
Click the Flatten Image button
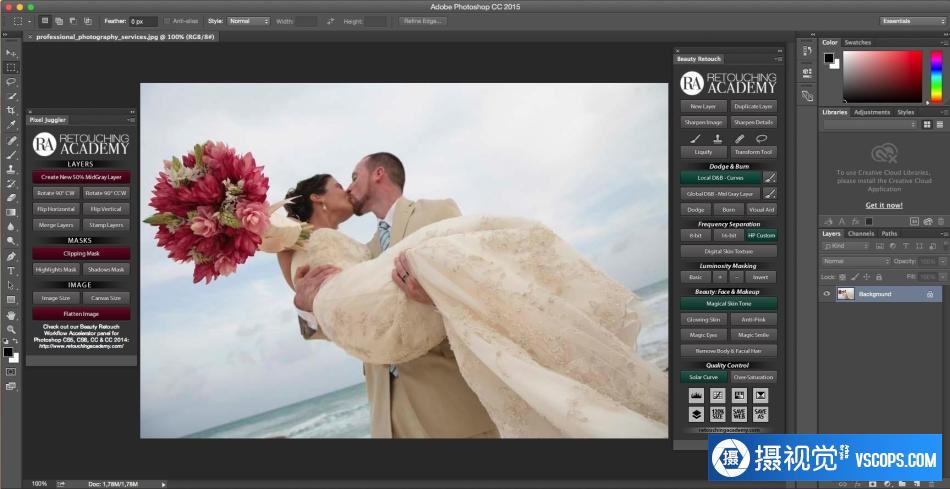point(81,314)
